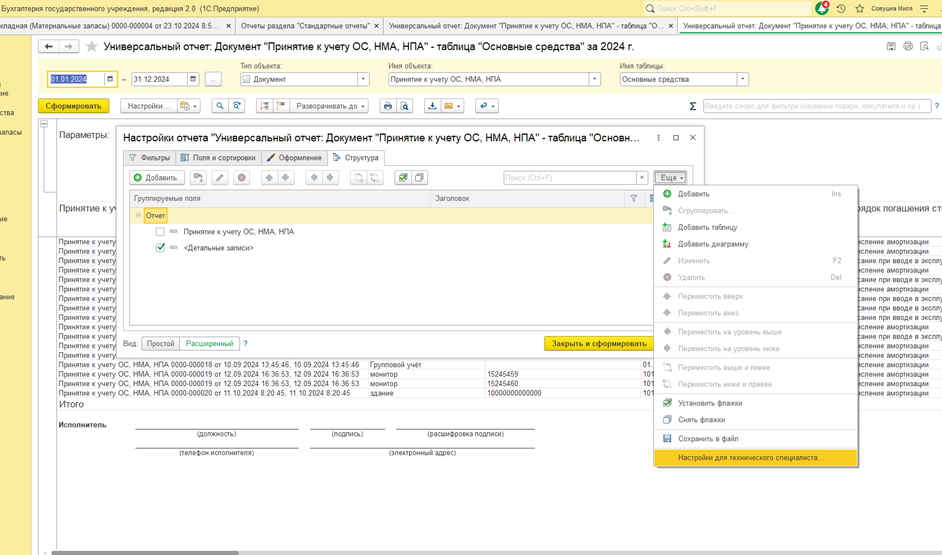
Task: Send report by email envelope icon
Action: coord(448,106)
